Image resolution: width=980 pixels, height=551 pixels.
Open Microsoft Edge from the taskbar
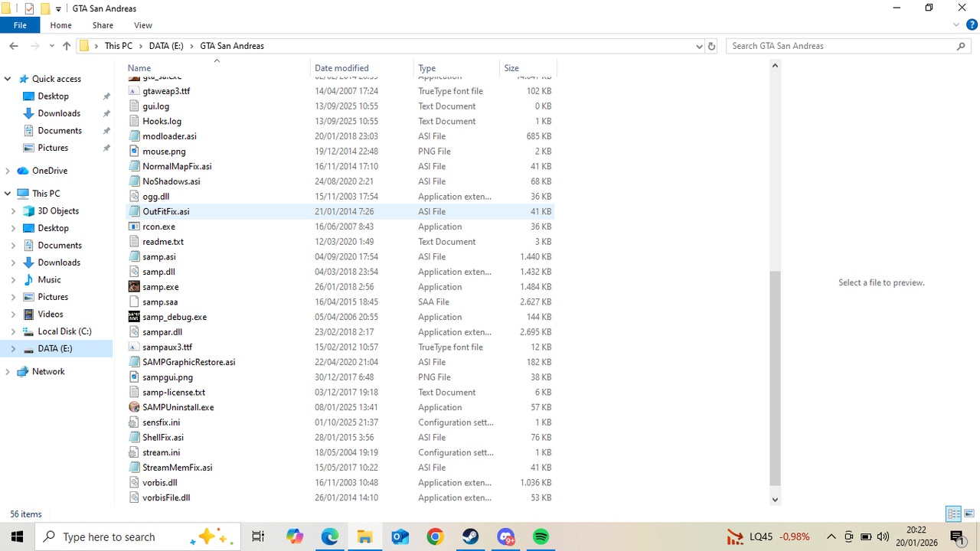pos(329,536)
